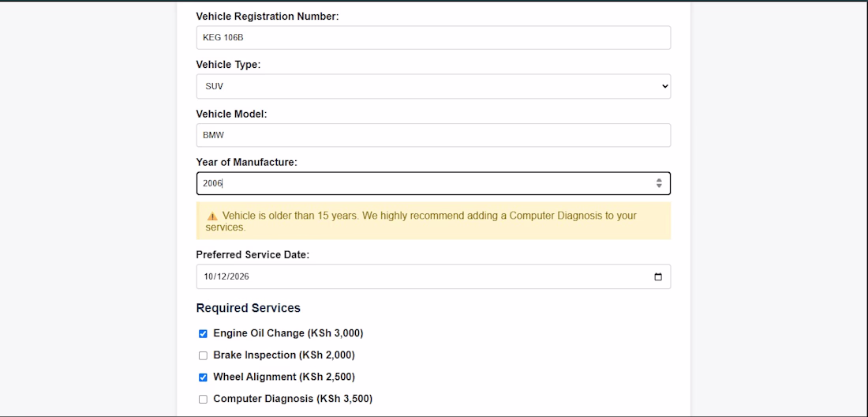Click the Preferred Service Date field

[x=433, y=276]
